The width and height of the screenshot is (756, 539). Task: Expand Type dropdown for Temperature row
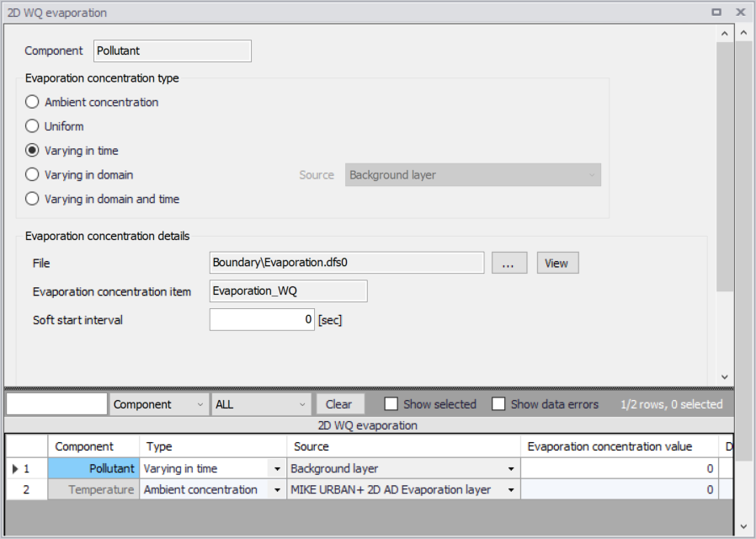tap(277, 490)
